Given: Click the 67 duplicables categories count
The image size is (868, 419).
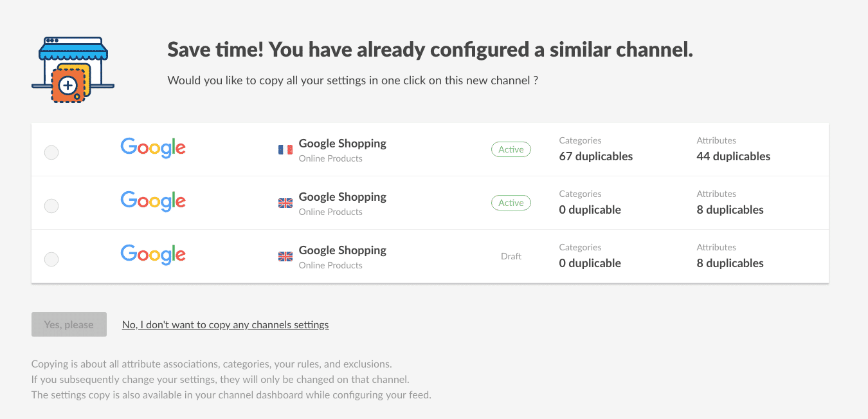Looking at the screenshot, I should pos(596,156).
